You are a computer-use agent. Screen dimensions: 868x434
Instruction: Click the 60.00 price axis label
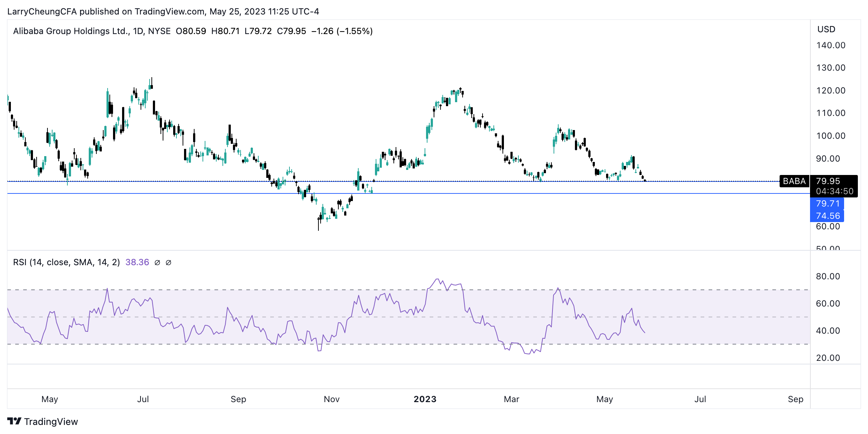point(828,226)
